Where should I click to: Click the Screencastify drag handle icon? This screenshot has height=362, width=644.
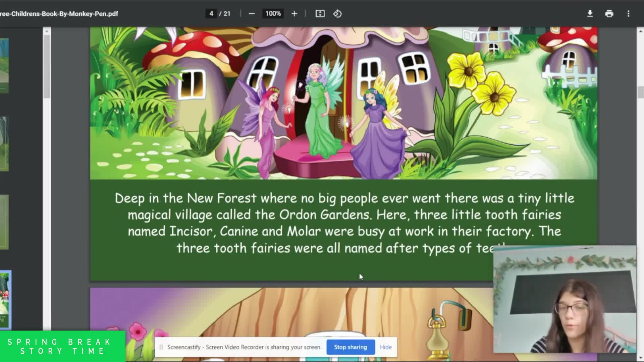point(161,347)
